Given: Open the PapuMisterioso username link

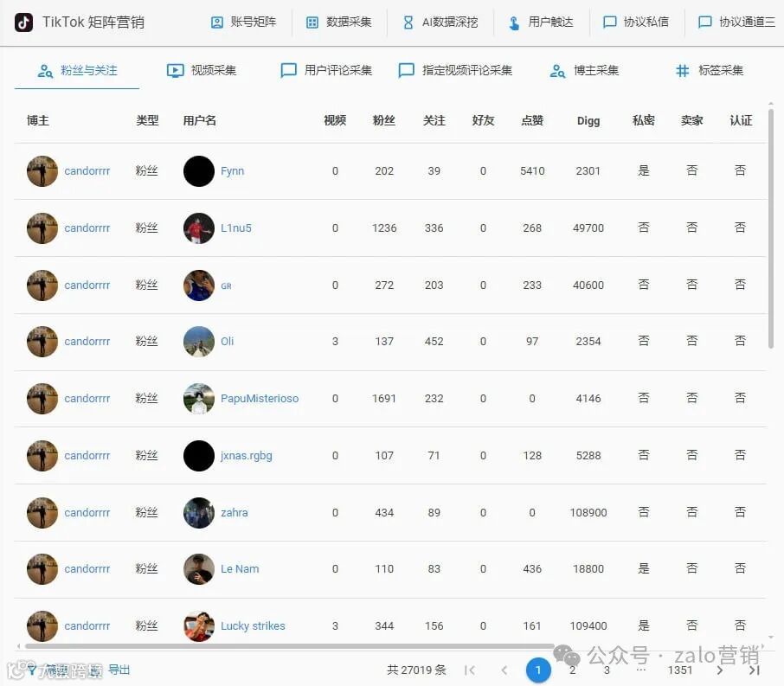Looking at the screenshot, I should pos(260,399).
